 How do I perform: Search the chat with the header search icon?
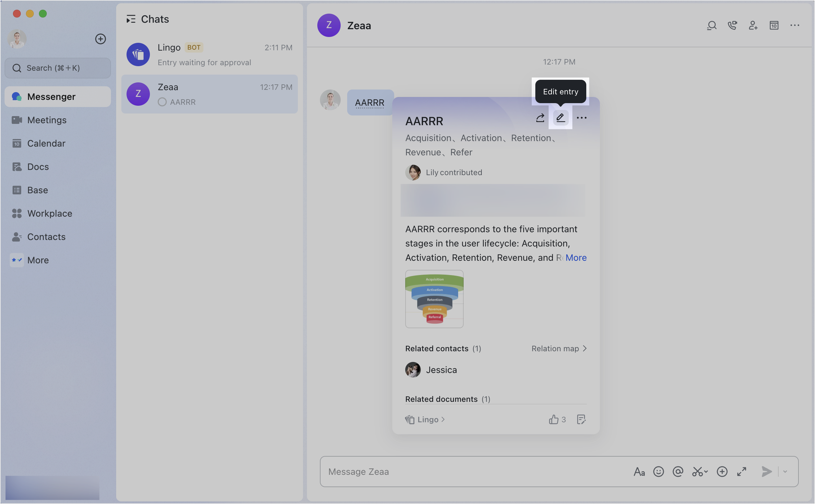coord(712,25)
